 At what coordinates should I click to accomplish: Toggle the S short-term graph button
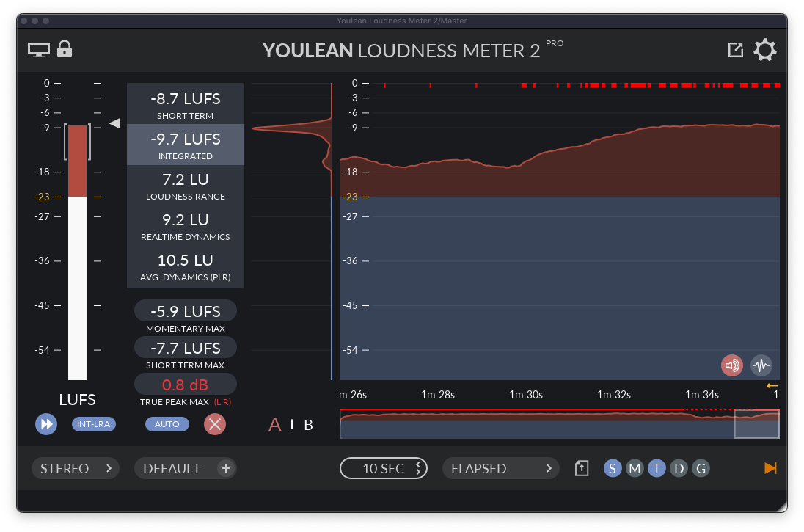[613, 468]
